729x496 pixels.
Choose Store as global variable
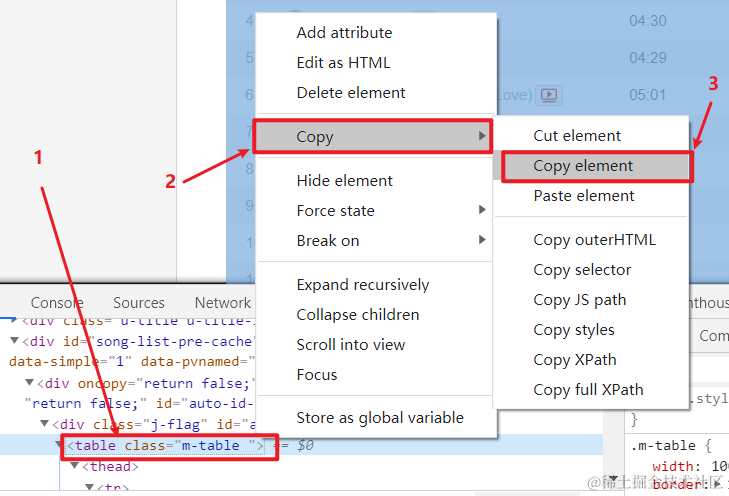[x=380, y=417]
